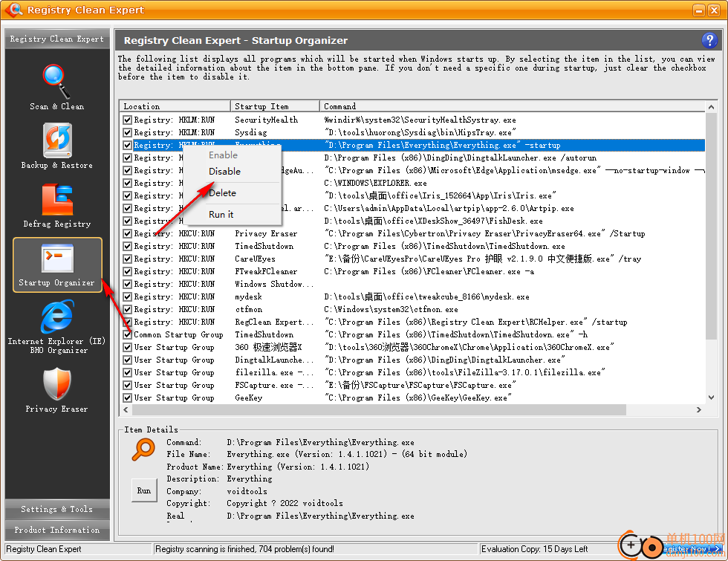Select the Windows Shutdow... startup row
728x561 pixels.
coord(413,284)
